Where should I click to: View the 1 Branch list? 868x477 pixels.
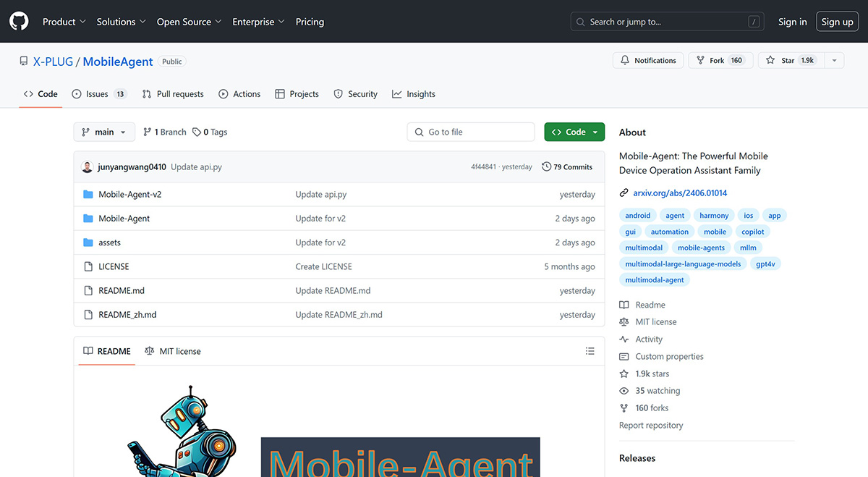(163, 131)
